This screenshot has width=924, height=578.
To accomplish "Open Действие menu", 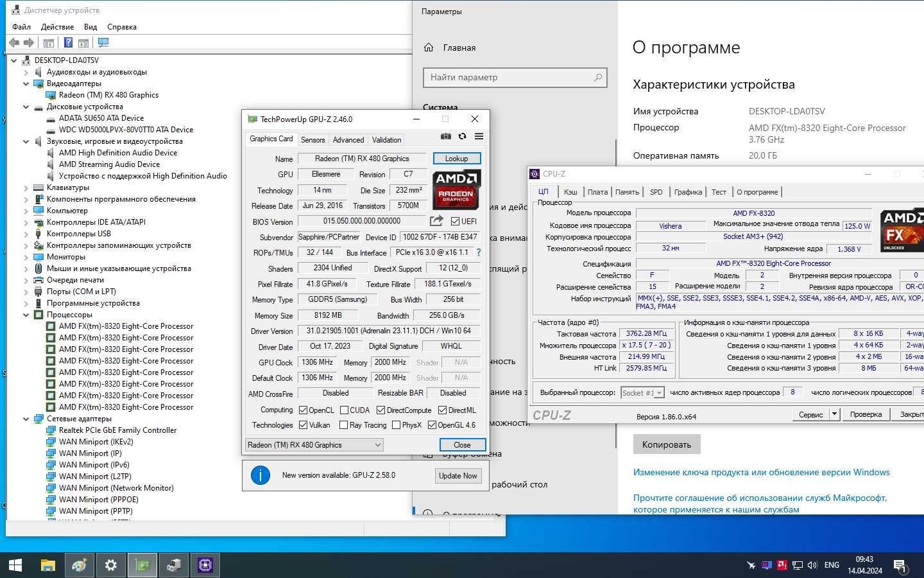I will (x=57, y=27).
